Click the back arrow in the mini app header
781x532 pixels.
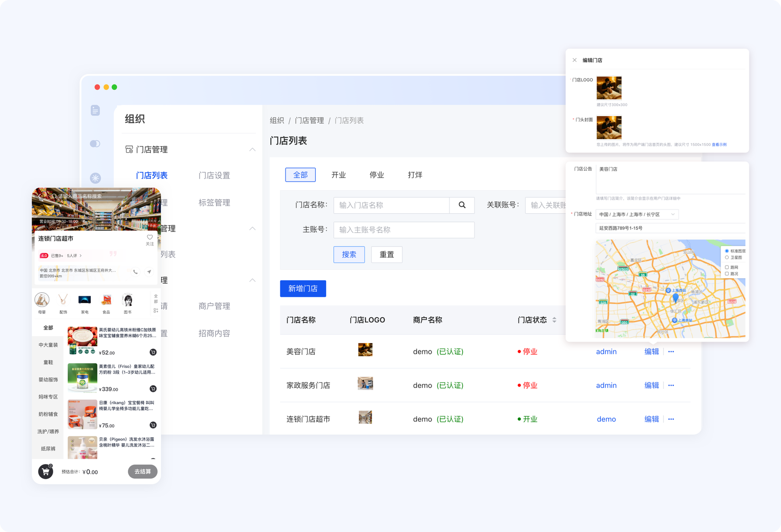40,196
